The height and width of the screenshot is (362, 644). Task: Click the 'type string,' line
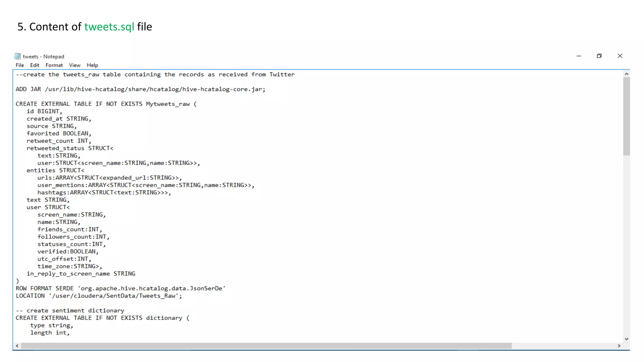(52, 326)
